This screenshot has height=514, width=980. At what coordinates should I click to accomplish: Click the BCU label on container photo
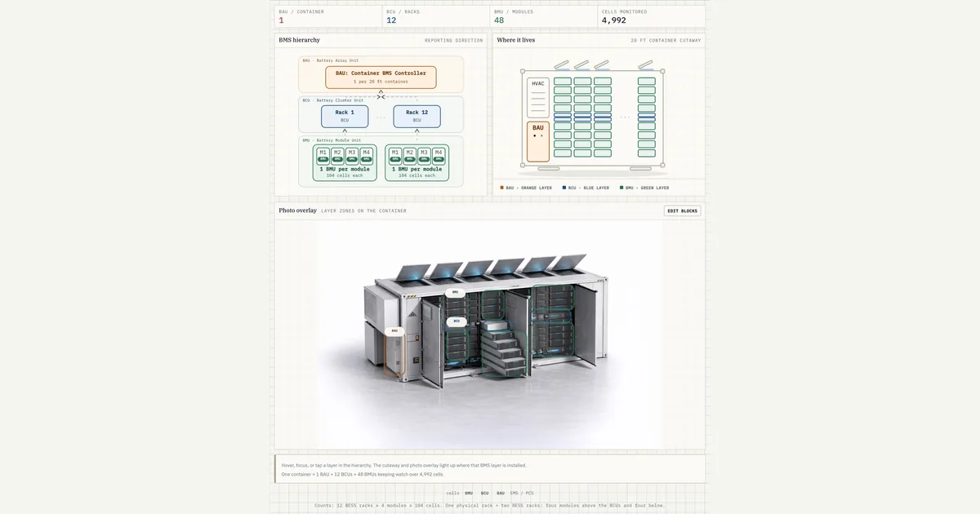(457, 321)
